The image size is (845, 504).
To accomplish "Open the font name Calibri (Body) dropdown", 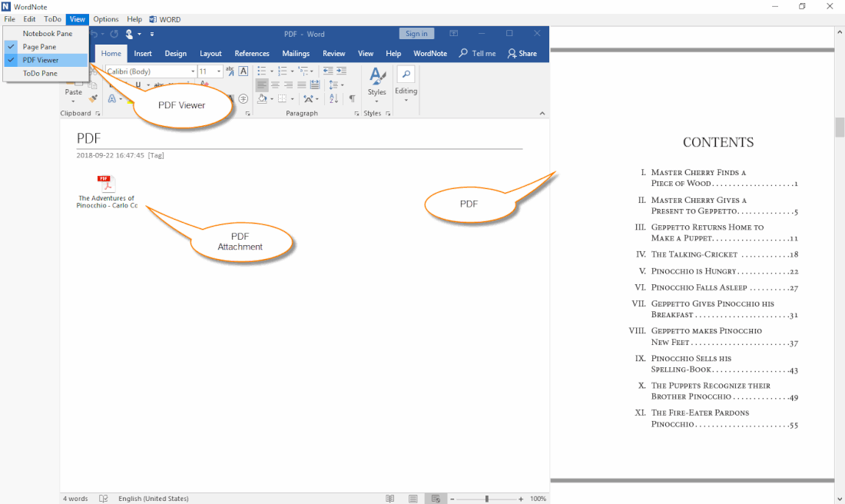I will pyautogui.click(x=193, y=71).
